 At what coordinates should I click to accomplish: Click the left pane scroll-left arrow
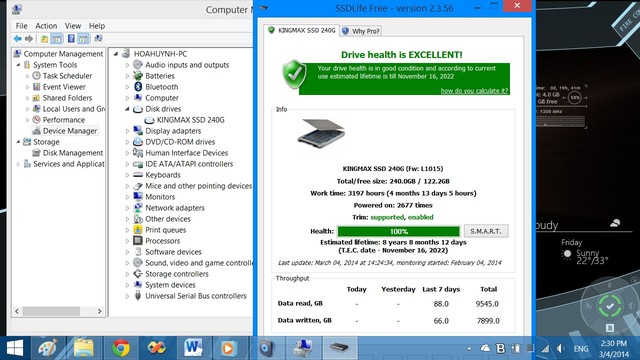pyautogui.click(x=17, y=311)
